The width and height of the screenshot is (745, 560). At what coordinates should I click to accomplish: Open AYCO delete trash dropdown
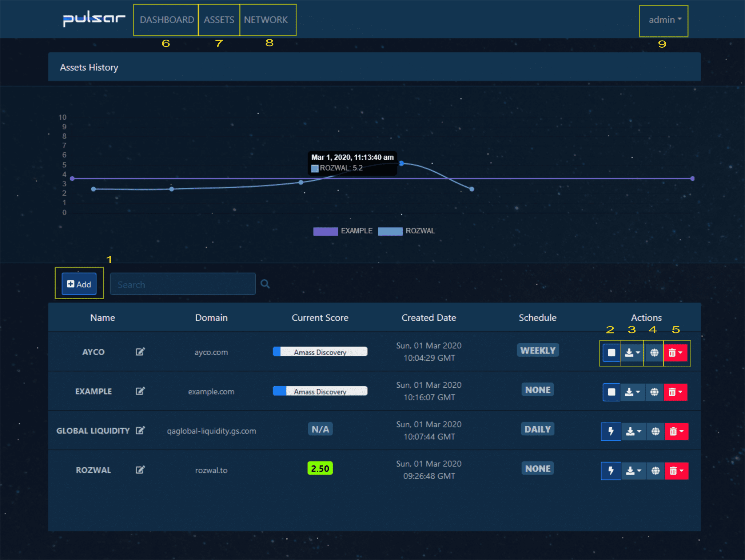(676, 353)
